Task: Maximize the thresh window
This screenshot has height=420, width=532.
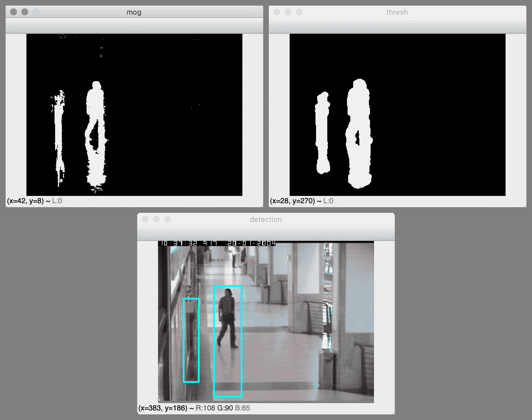Action: click(299, 12)
